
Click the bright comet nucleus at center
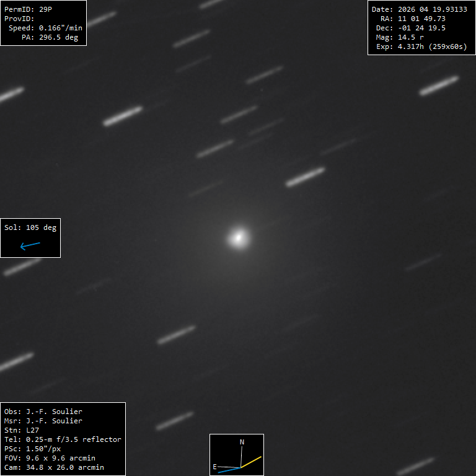238,238
